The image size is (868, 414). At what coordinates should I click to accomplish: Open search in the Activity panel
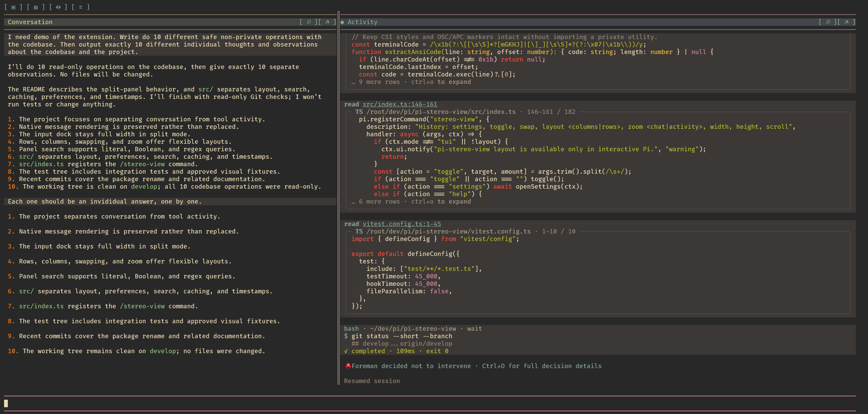tap(828, 22)
